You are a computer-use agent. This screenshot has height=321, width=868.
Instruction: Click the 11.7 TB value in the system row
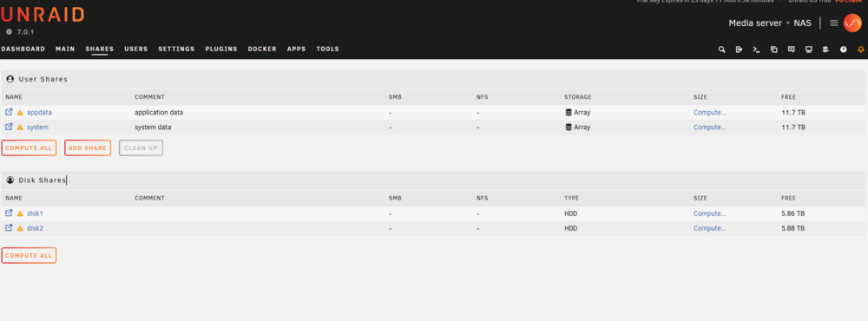[x=793, y=128]
